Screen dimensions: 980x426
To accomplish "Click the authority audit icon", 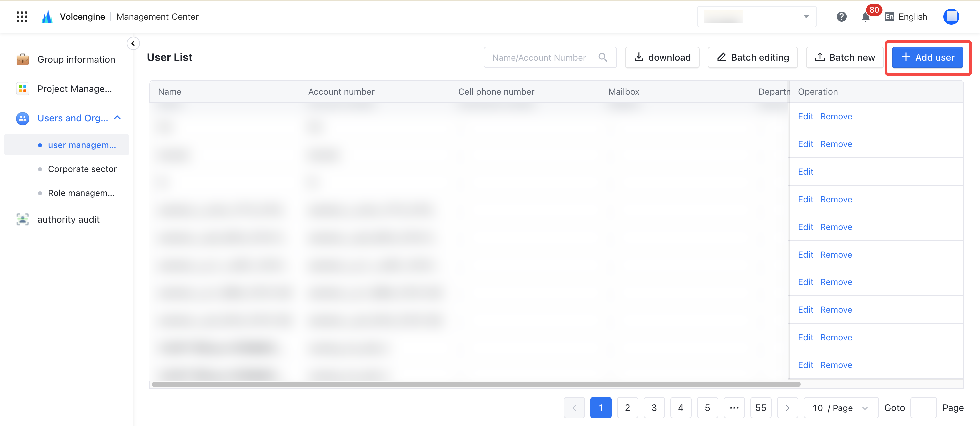I will pos(23,219).
